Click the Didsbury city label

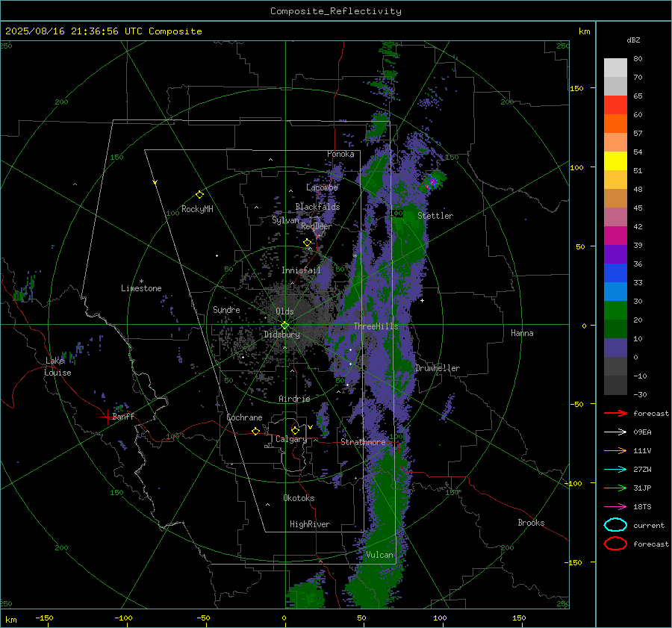click(x=281, y=335)
